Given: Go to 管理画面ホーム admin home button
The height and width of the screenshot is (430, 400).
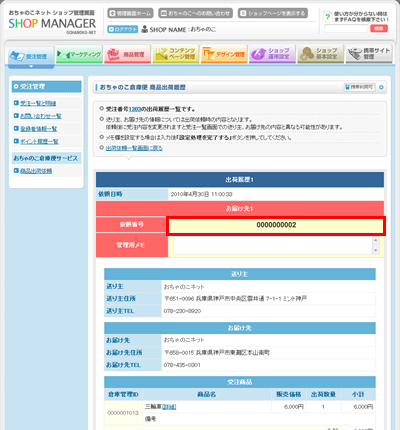Looking at the screenshot, I should click(x=130, y=13).
